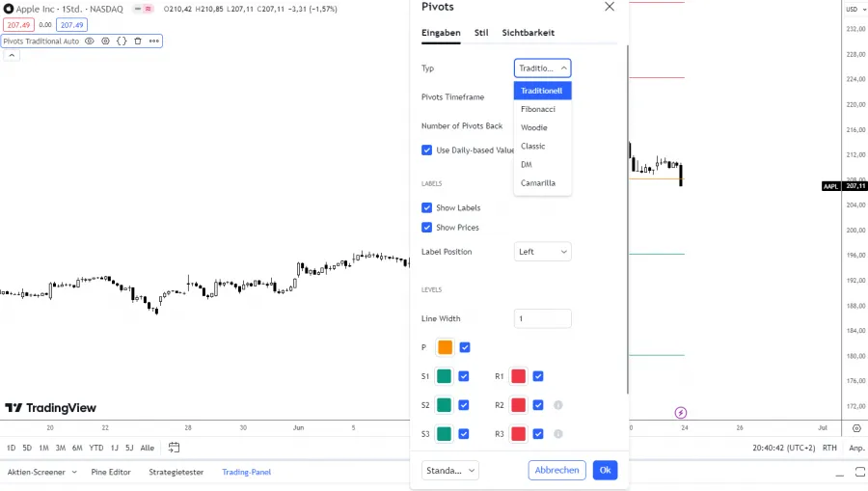The image size is (868, 491).
Task: Select Fibonacci from the type list
Action: point(538,109)
